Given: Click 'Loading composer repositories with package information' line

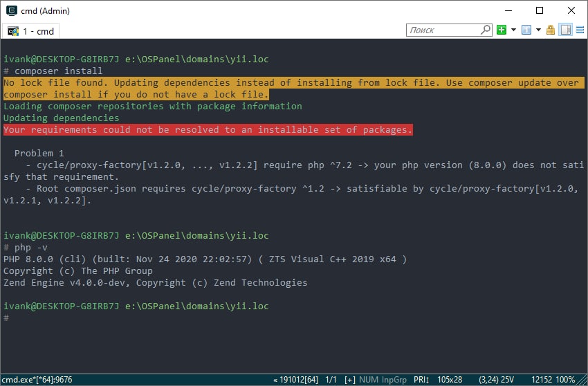Looking at the screenshot, I should (153, 106).
